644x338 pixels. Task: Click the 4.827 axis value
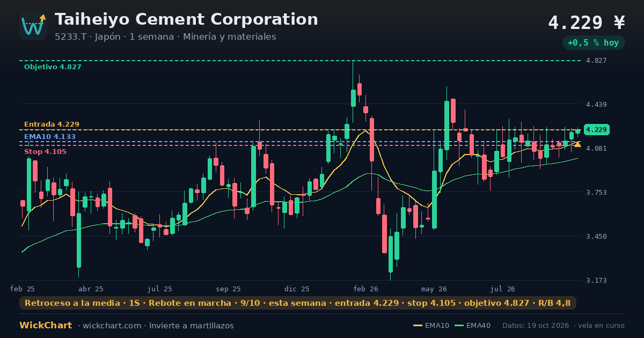(597, 60)
